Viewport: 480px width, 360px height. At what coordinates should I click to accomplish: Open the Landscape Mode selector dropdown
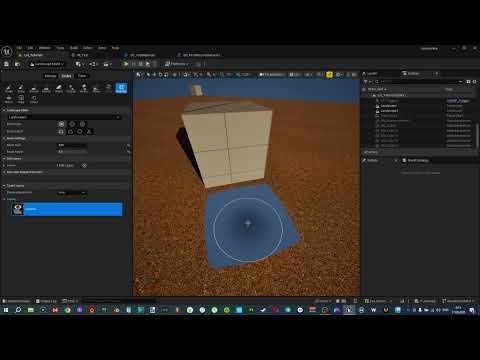point(47,64)
